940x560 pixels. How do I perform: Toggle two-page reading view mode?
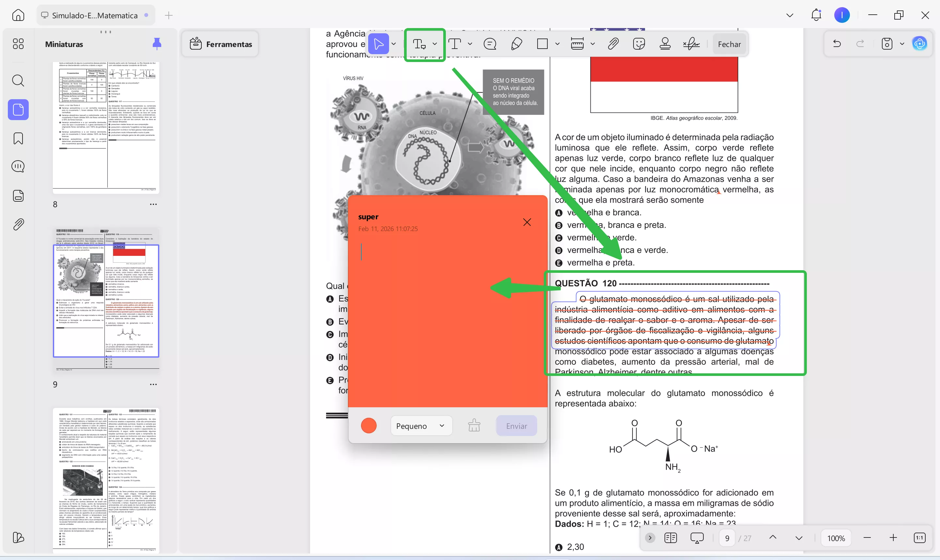(671, 538)
